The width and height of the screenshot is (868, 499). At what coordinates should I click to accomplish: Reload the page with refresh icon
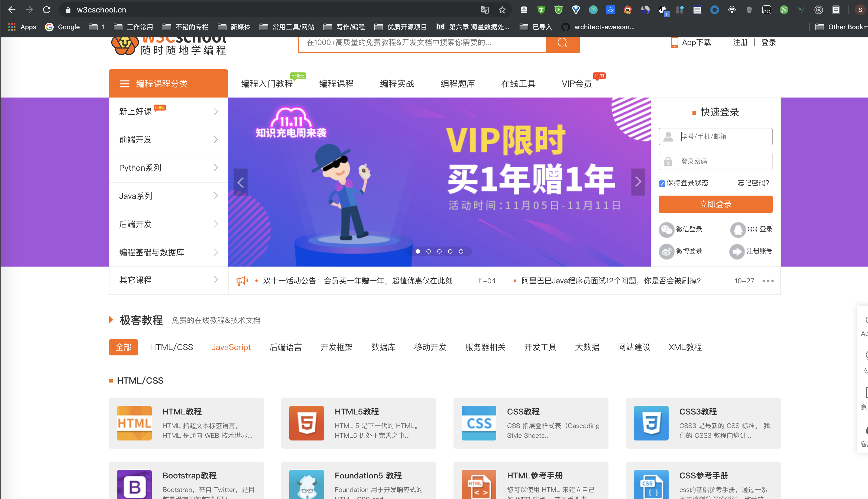[47, 9]
